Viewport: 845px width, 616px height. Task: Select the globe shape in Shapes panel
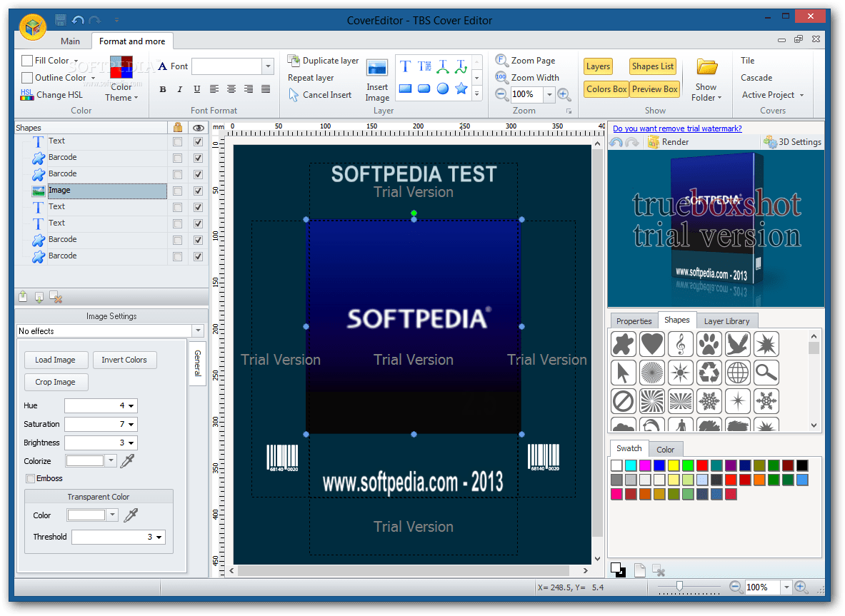(x=737, y=373)
